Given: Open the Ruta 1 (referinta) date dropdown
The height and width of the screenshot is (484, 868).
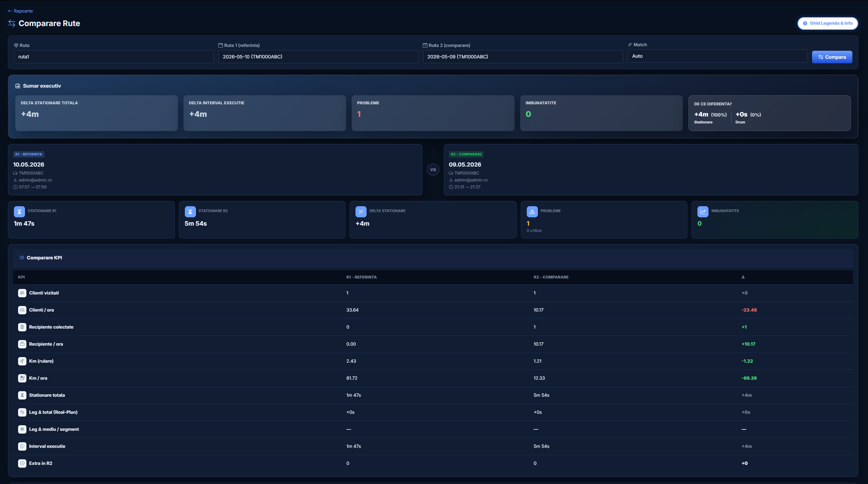Looking at the screenshot, I should 318,57.
